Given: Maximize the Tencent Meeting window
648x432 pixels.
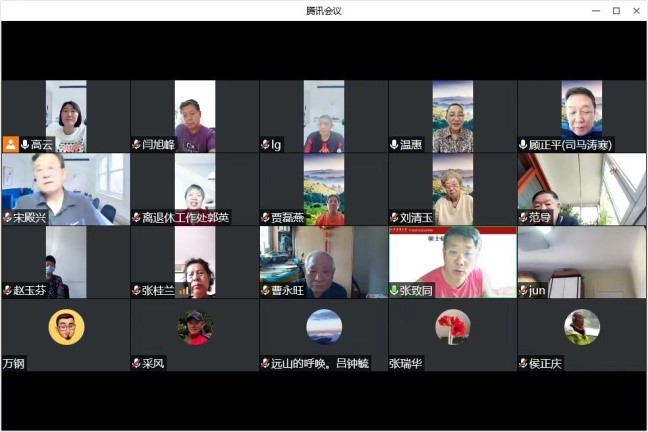Looking at the screenshot, I should (615, 10).
